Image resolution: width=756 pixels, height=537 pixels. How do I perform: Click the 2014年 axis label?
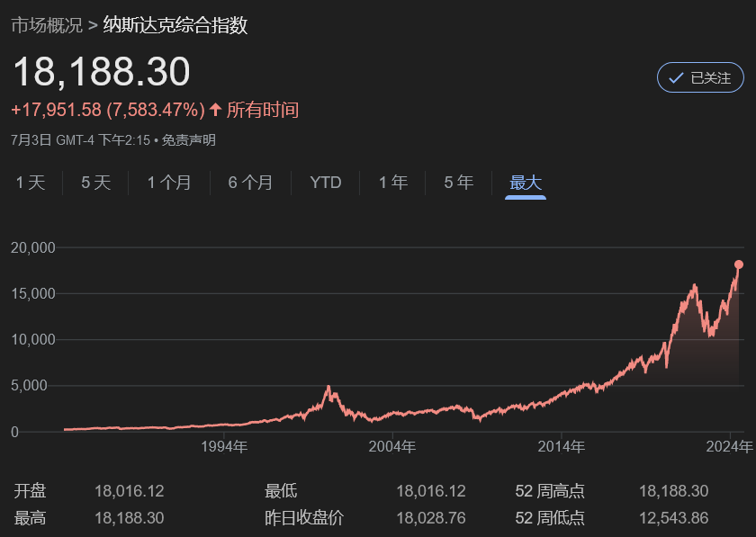[562, 447]
